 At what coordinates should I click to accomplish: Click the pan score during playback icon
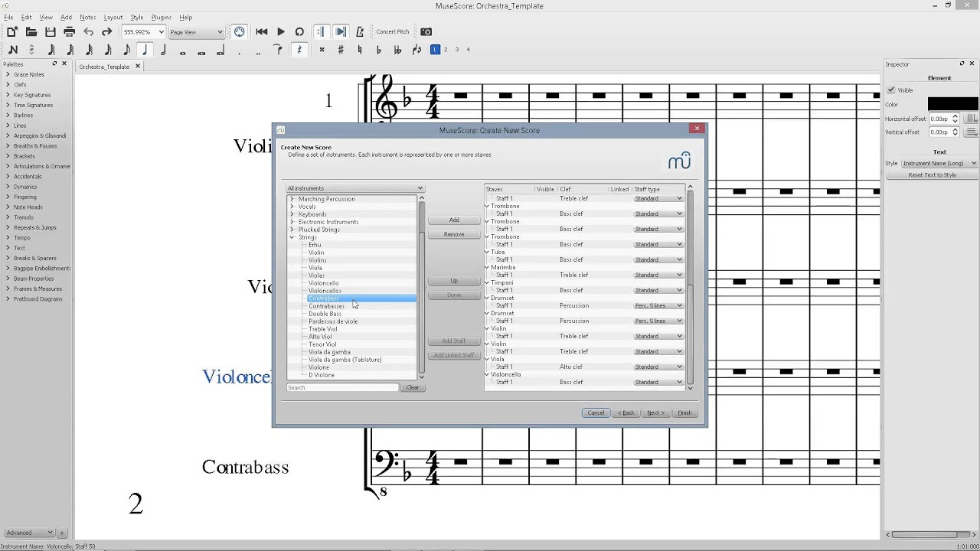[x=341, y=32]
